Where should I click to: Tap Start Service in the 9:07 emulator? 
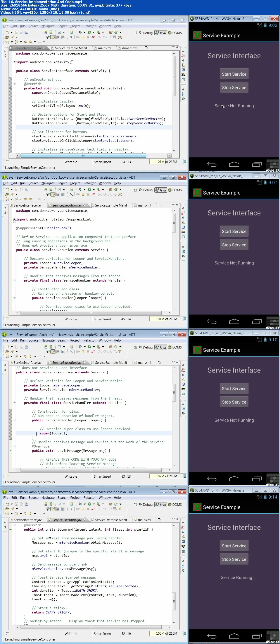click(x=234, y=232)
